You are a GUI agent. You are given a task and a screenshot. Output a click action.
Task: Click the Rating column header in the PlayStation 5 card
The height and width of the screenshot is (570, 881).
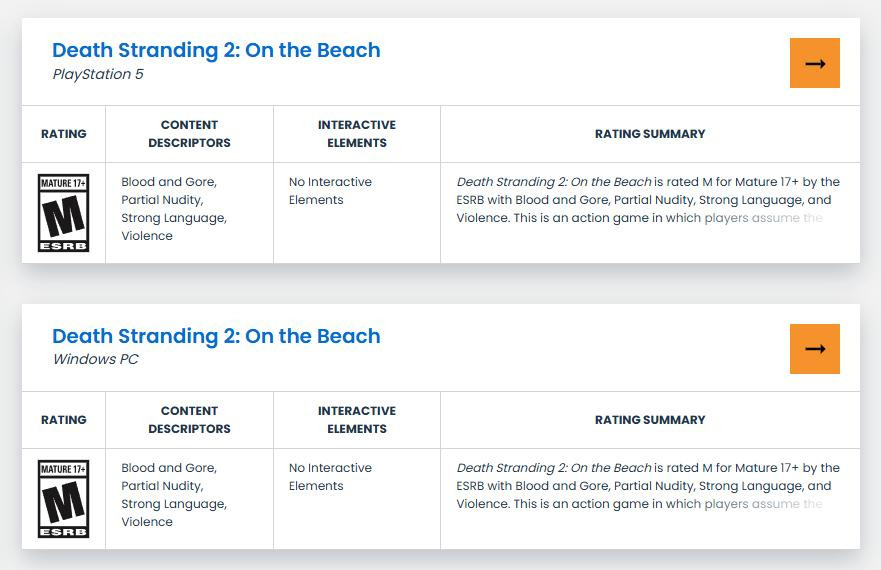coord(63,134)
